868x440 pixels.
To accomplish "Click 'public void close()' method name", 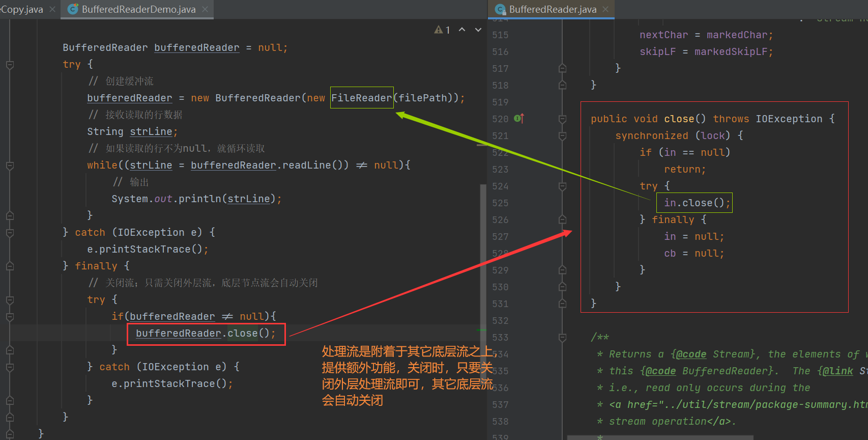I will [x=679, y=119].
